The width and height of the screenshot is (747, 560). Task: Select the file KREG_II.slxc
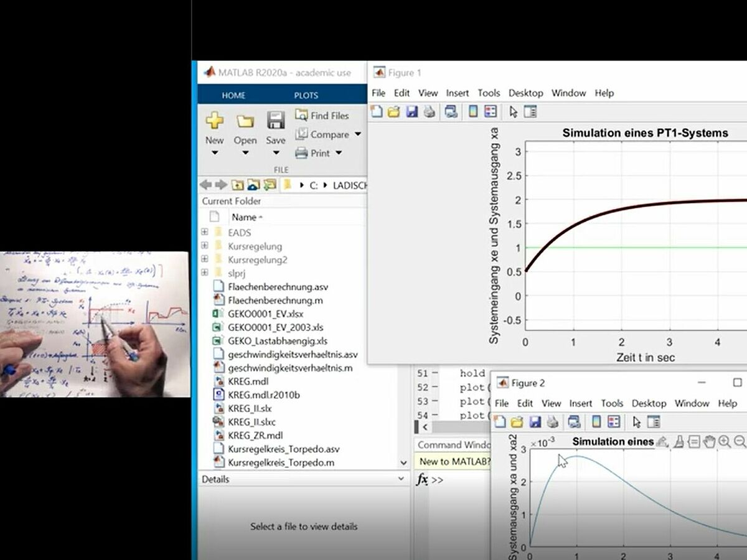[252, 422]
